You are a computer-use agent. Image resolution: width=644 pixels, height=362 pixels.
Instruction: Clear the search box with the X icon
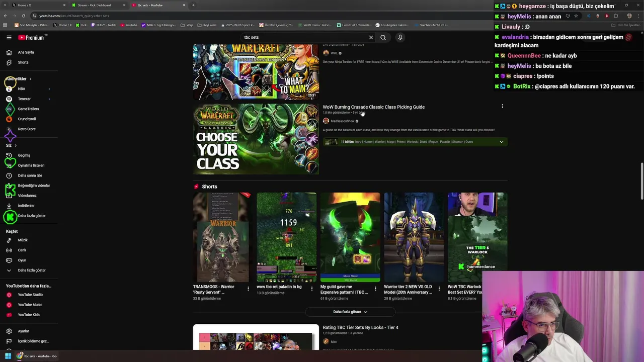coord(371,37)
